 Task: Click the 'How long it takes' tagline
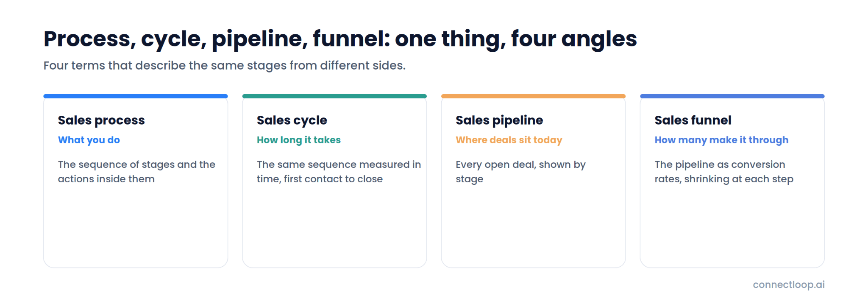[x=299, y=140]
